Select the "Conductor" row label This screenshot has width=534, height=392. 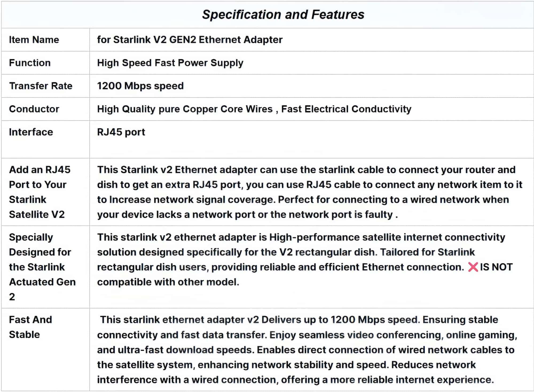(34, 109)
